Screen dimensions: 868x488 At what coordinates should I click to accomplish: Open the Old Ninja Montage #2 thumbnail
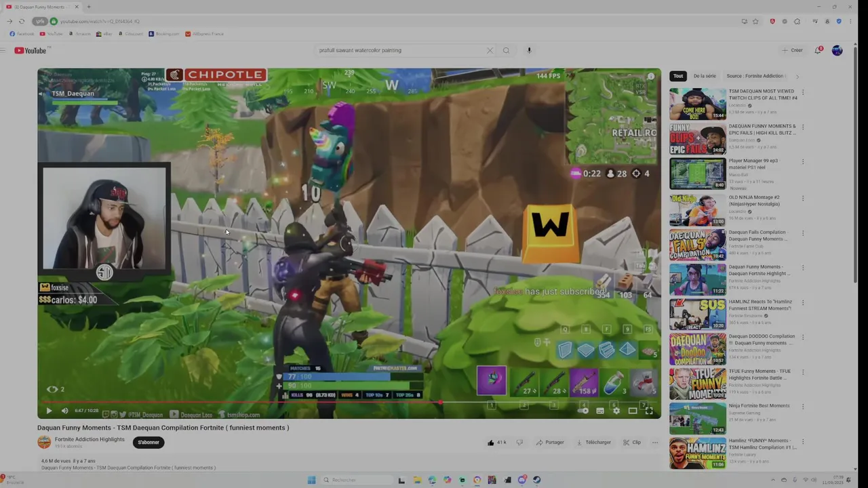coord(698,209)
